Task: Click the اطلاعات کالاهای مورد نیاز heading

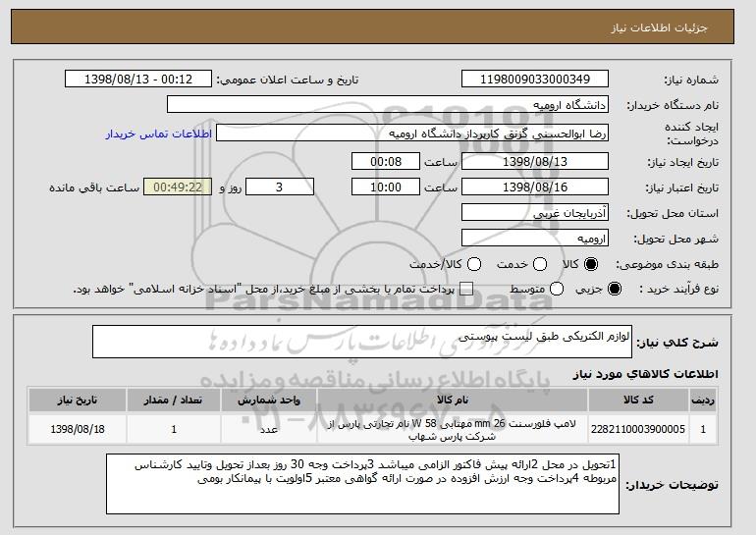Action: coord(645,374)
